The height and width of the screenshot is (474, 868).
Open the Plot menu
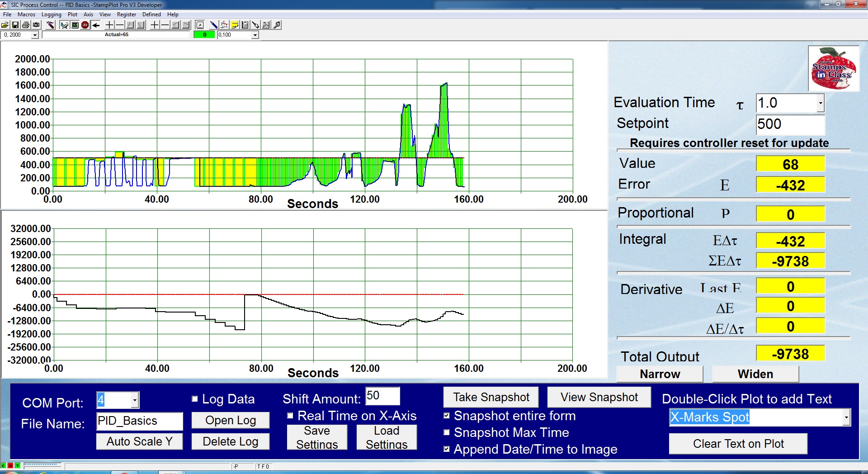coord(72,14)
